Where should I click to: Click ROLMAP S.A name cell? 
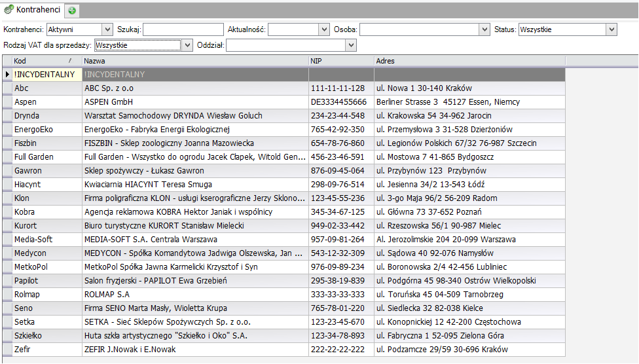point(195,295)
